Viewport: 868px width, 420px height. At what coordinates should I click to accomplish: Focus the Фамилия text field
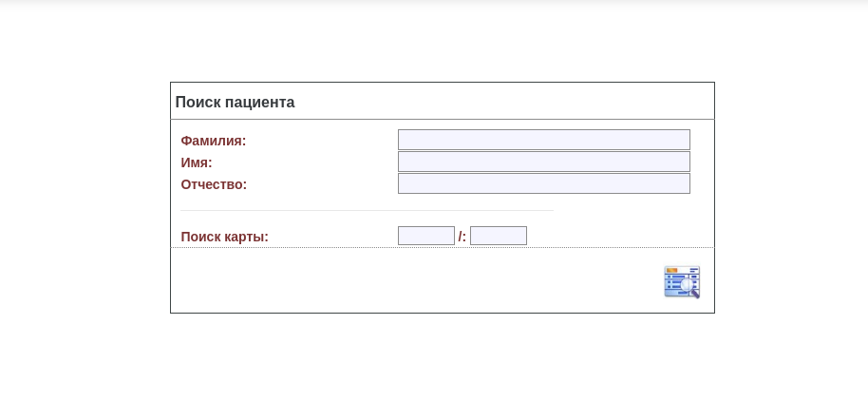tap(543, 140)
